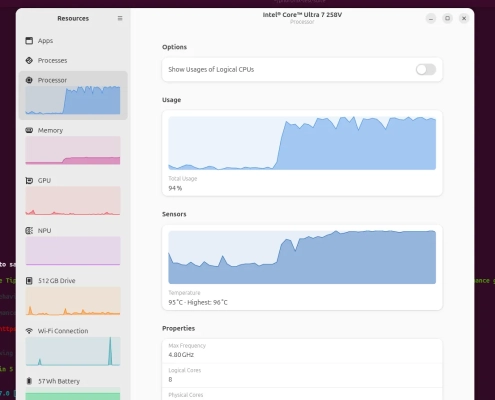Click the battery mini graph

[73, 394]
